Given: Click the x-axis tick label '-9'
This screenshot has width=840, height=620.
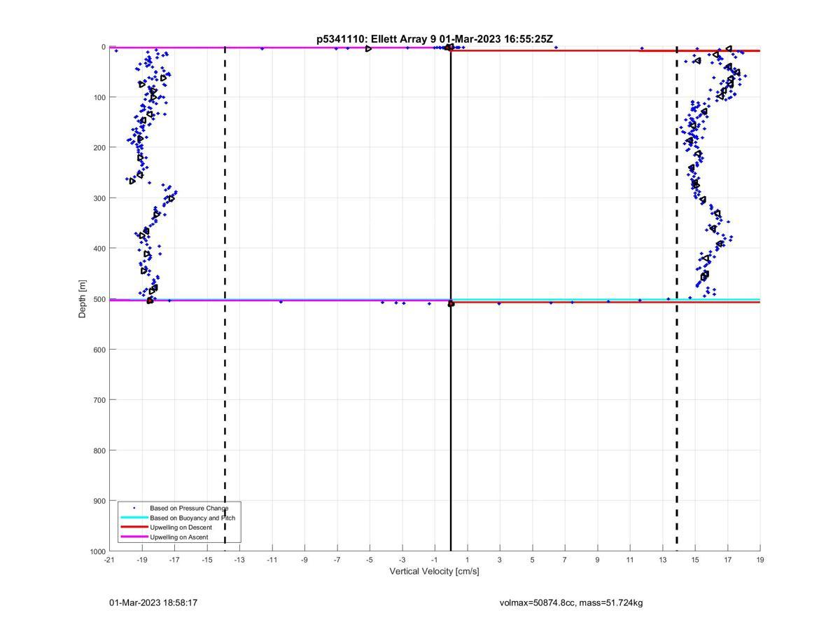Looking at the screenshot, I should [x=304, y=560].
